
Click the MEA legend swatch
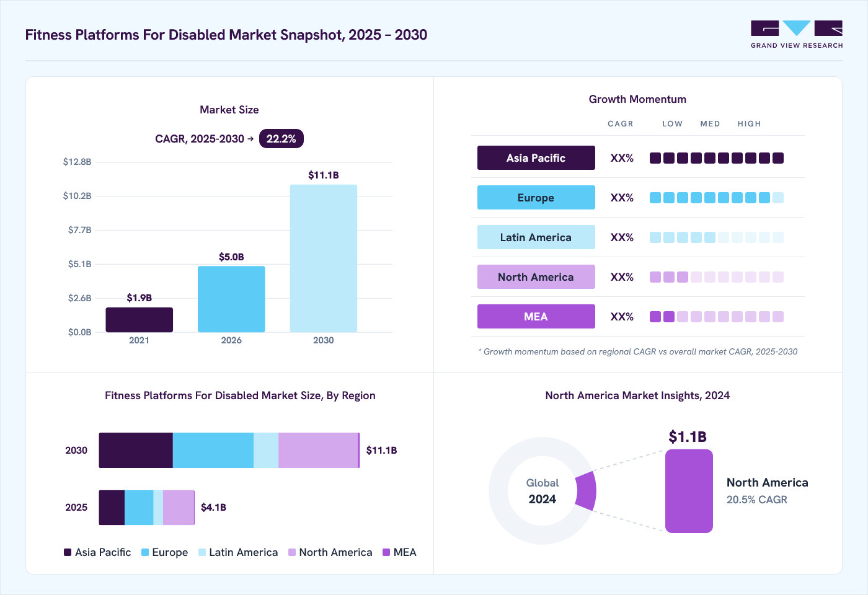click(386, 552)
